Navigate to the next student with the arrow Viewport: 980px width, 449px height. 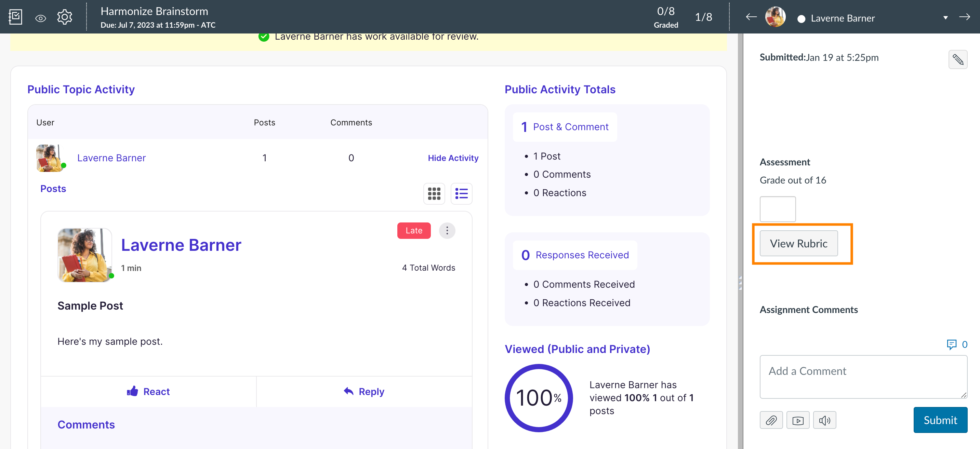coord(965,17)
